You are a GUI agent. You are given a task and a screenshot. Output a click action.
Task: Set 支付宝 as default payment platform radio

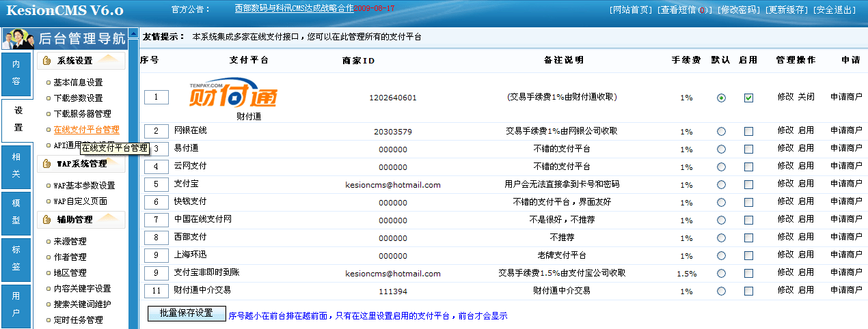[721, 184]
